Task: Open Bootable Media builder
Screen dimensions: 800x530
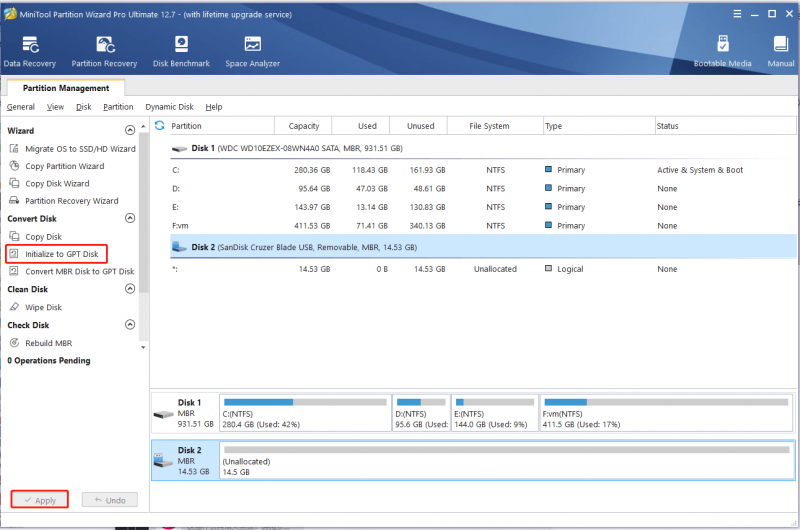Action: (722, 52)
